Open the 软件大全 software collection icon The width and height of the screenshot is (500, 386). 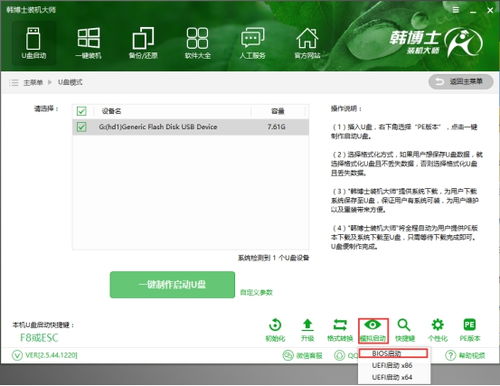click(x=197, y=43)
